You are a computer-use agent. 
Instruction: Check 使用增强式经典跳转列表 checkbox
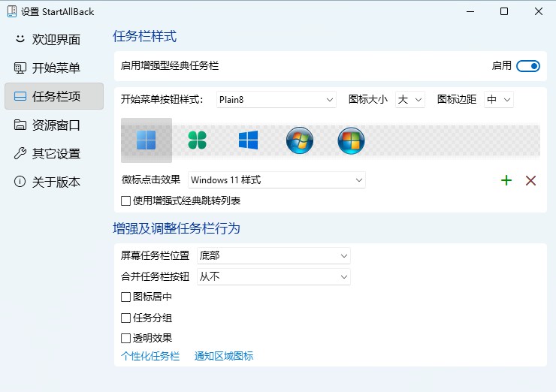click(126, 201)
